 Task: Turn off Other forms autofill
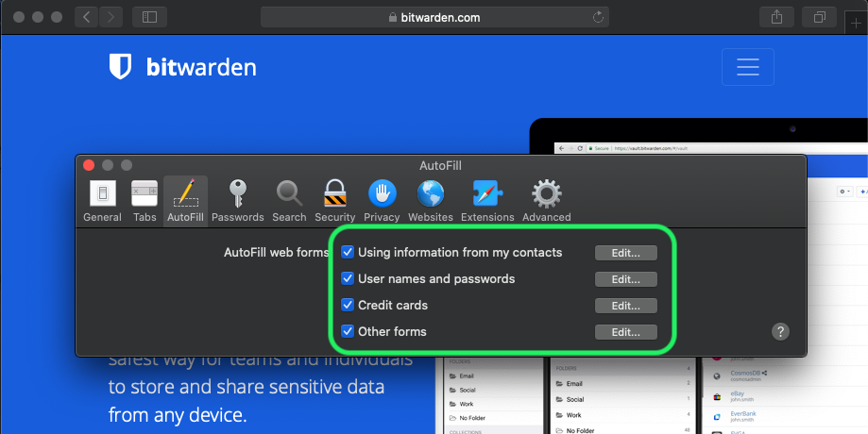348,332
